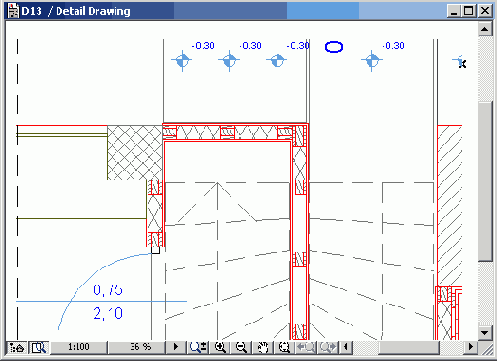Select the zoom out magnifier icon

pos(241,347)
